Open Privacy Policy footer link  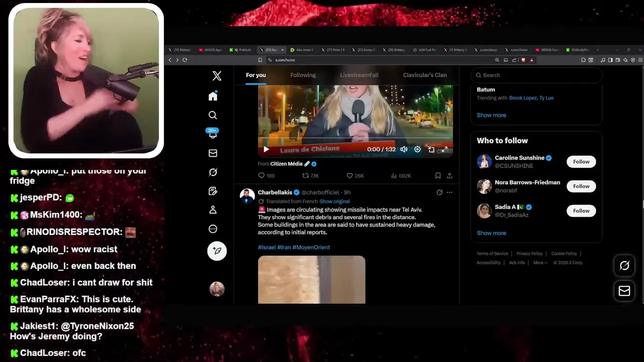[x=529, y=253]
